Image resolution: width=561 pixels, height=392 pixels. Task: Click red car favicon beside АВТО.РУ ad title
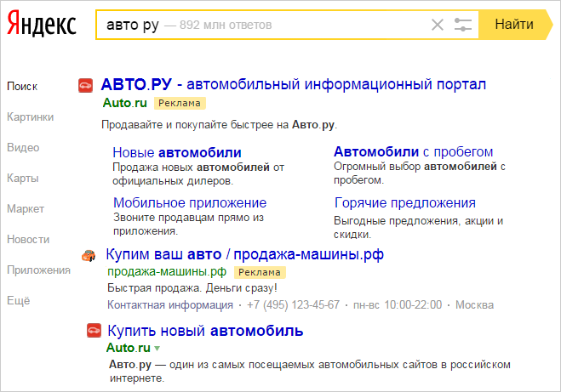[x=85, y=86]
